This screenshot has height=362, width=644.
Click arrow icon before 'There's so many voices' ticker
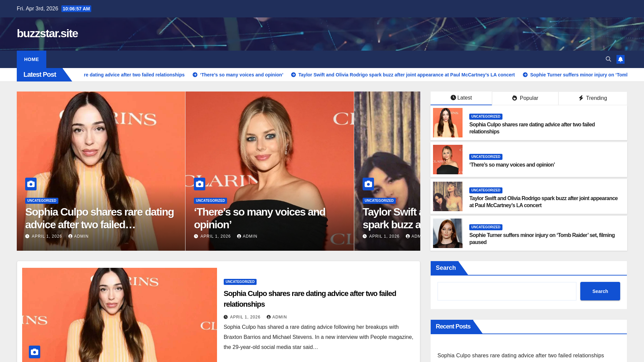tap(195, 75)
